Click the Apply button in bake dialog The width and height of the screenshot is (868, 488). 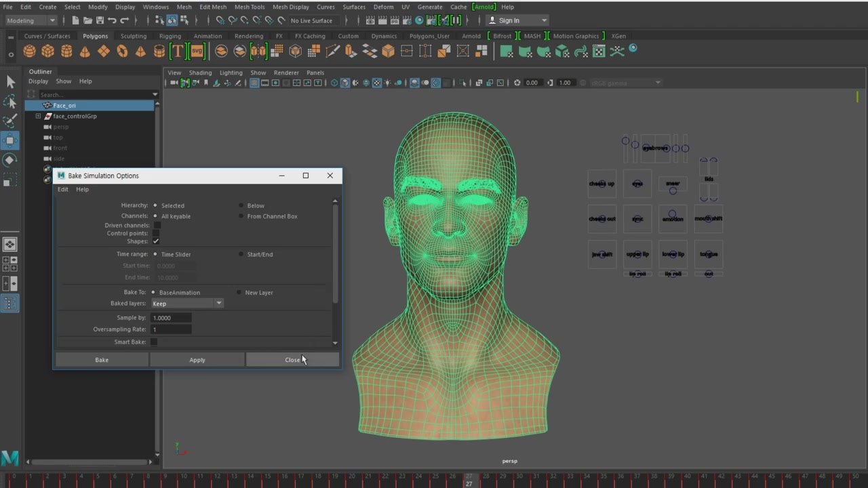tap(197, 360)
